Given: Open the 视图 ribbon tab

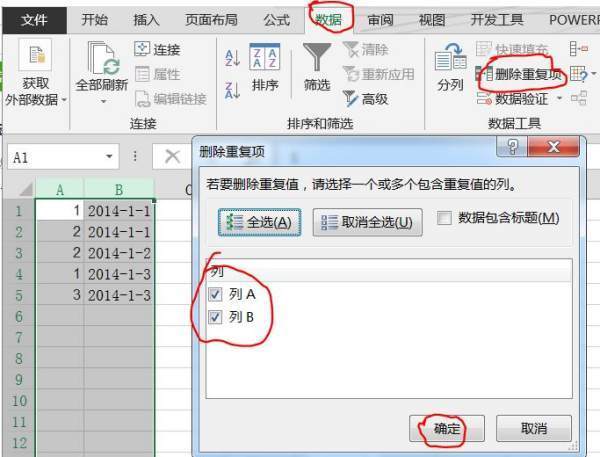Looking at the screenshot, I should [x=432, y=20].
